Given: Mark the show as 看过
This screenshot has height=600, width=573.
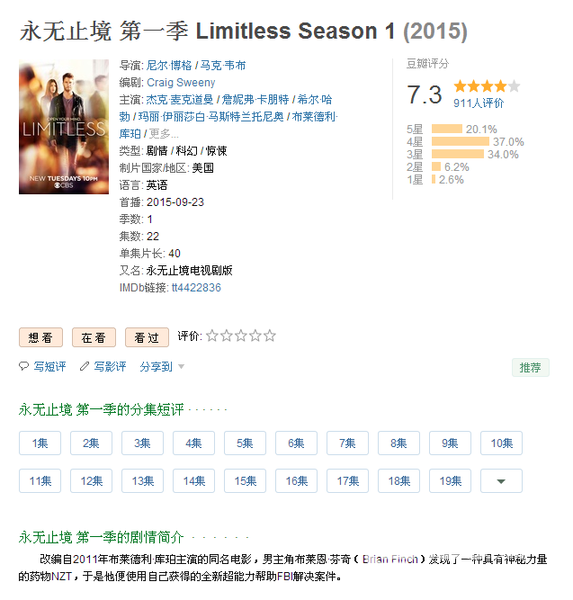Looking at the screenshot, I should click(147, 338).
